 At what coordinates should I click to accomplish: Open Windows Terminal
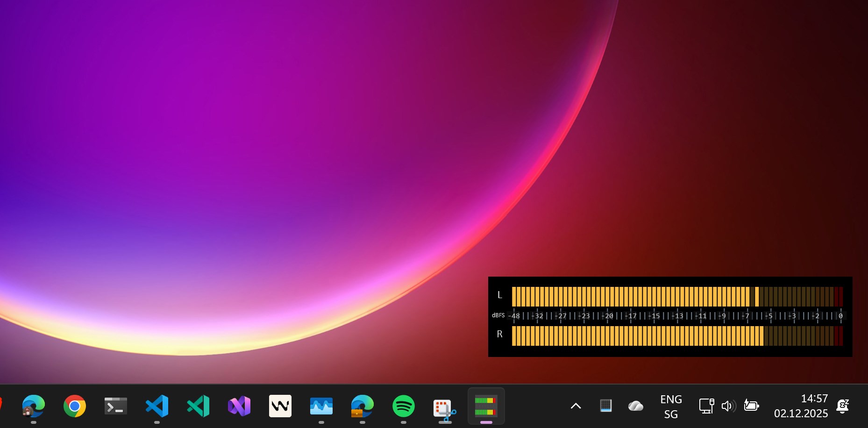[115, 406]
